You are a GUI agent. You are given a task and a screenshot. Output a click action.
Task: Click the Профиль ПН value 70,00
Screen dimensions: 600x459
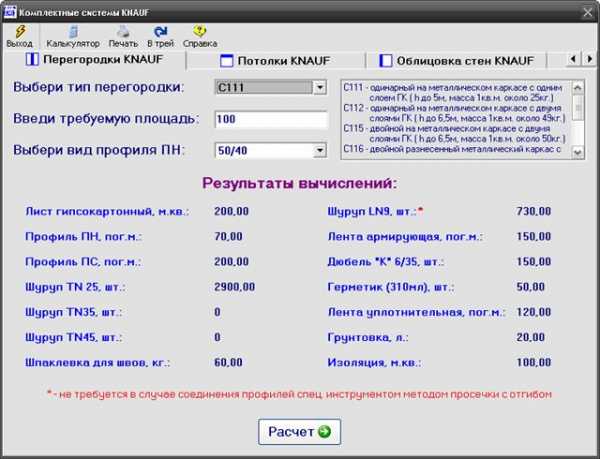click(228, 236)
